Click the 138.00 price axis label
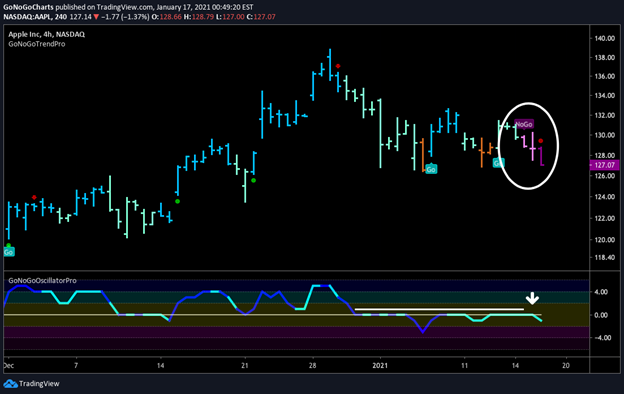This screenshot has width=624, height=394. pos(604,57)
